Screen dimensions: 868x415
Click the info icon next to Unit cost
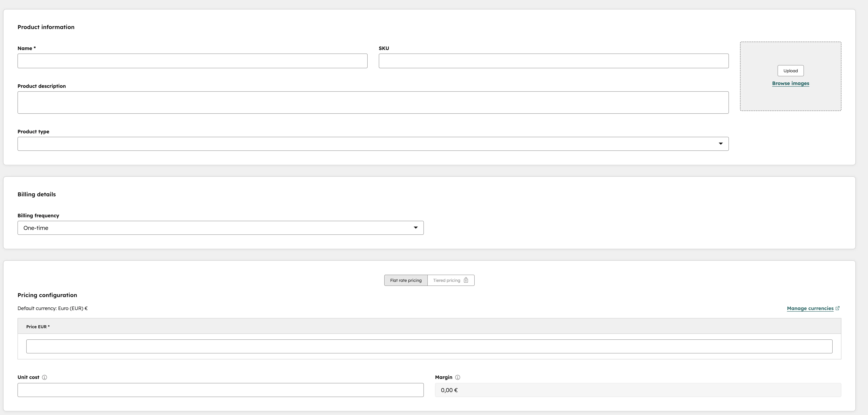[x=44, y=377]
